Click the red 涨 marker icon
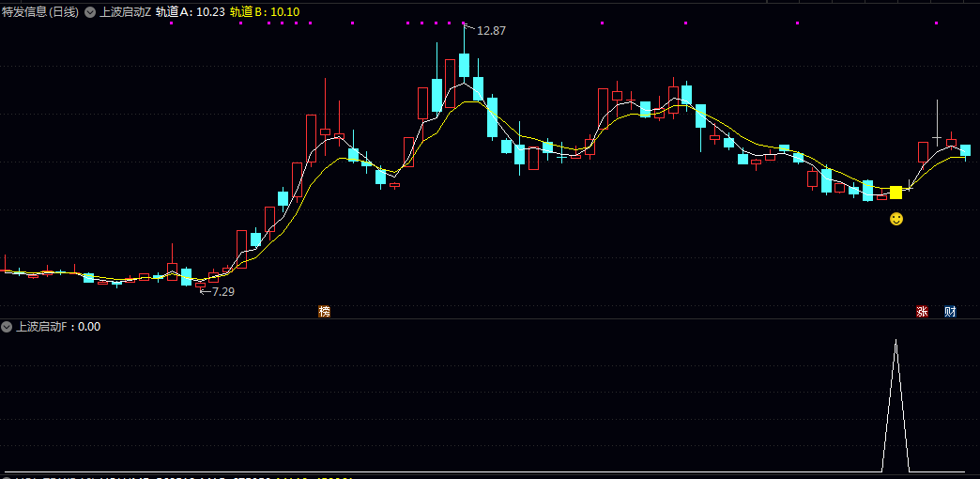The width and height of the screenshot is (980, 479). [922, 312]
